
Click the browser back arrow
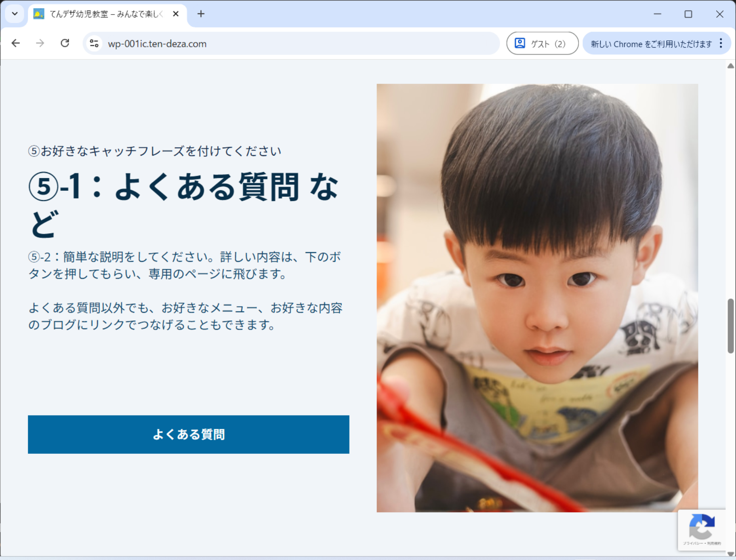16,43
